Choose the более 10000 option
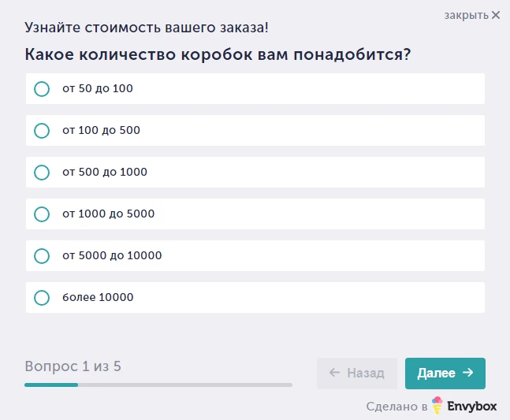The image size is (510, 420). 42,298
